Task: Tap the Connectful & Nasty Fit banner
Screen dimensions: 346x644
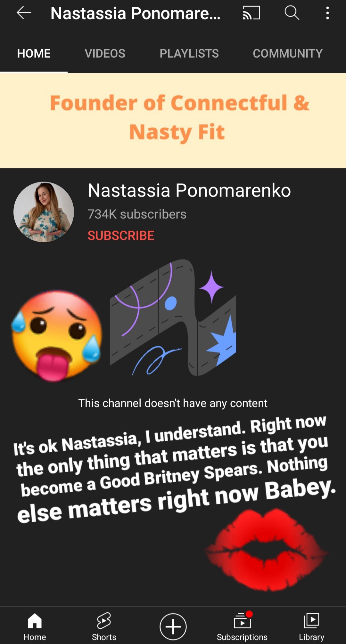Action: click(173, 121)
